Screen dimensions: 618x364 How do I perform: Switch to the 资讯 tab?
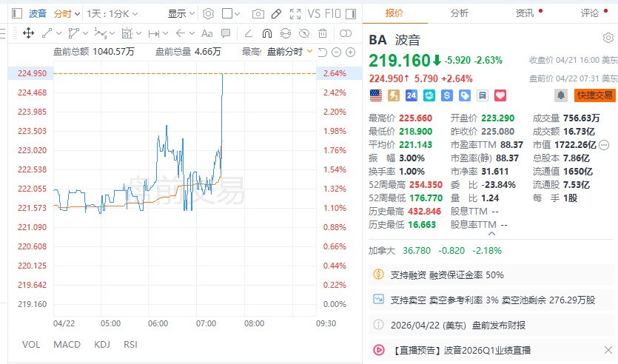(525, 13)
